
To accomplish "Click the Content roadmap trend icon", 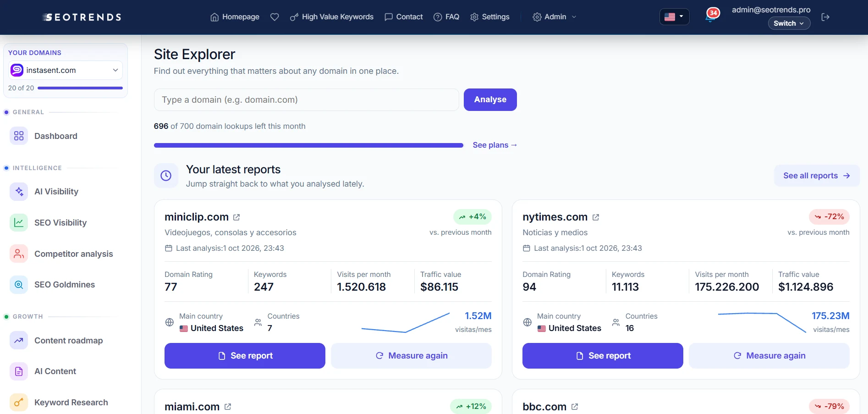I will [x=19, y=340].
